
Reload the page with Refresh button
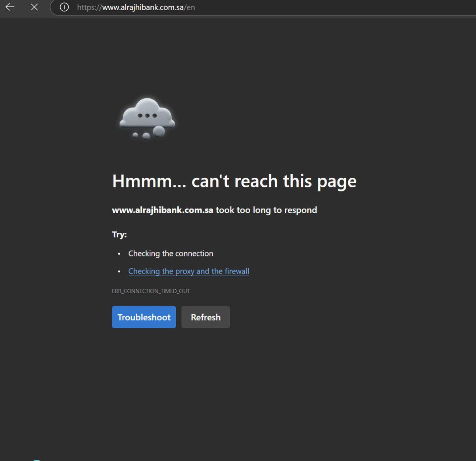[205, 317]
